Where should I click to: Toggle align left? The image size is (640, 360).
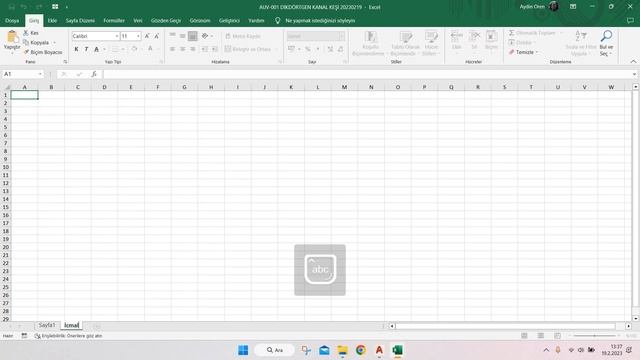point(172,49)
